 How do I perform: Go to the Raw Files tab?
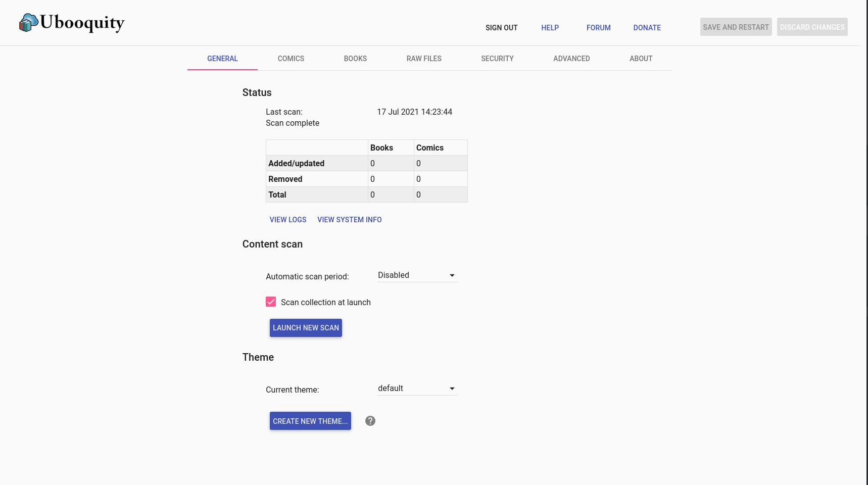[424, 59]
